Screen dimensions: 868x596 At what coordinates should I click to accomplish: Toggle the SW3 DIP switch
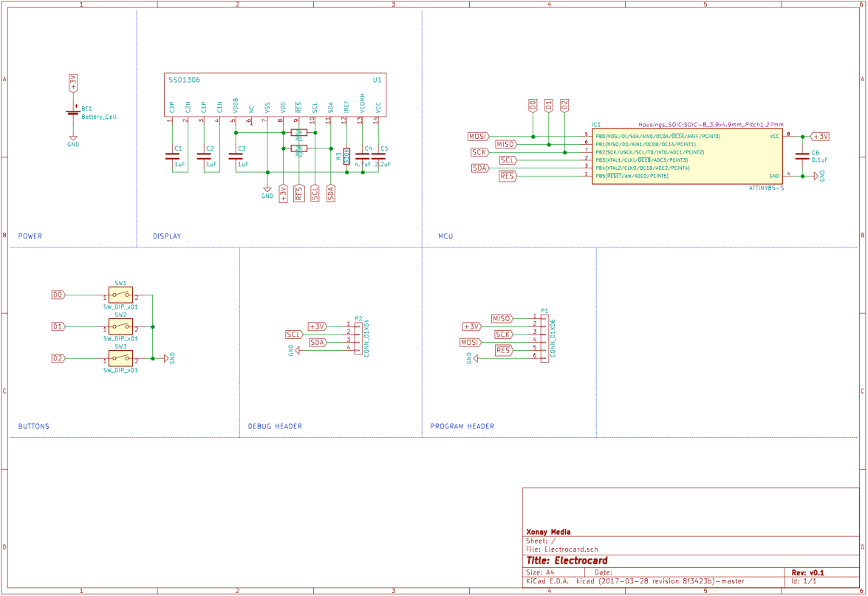tap(120, 358)
